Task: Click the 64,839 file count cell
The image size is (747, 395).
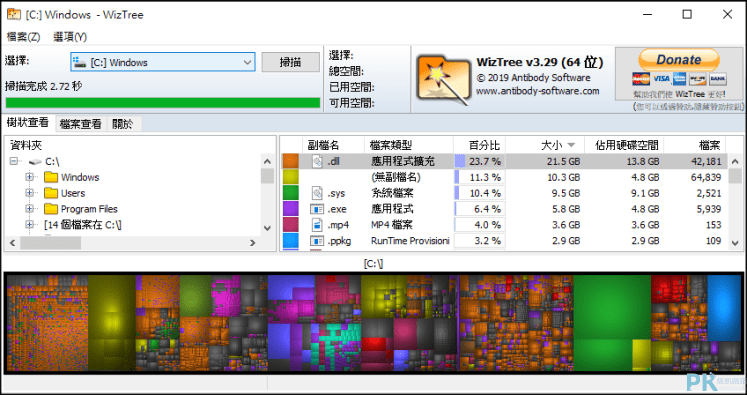Action: tap(705, 177)
